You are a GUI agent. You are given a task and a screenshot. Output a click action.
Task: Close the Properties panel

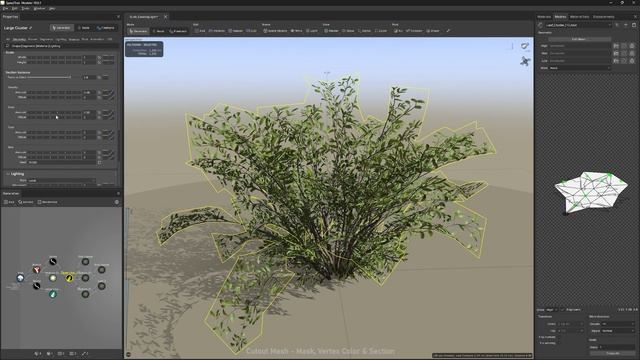tap(118, 17)
